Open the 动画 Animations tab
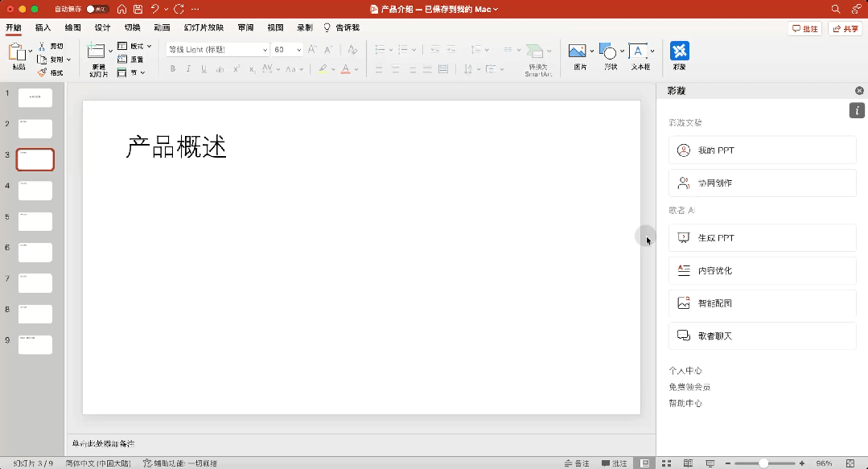 [x=162, y=27]
